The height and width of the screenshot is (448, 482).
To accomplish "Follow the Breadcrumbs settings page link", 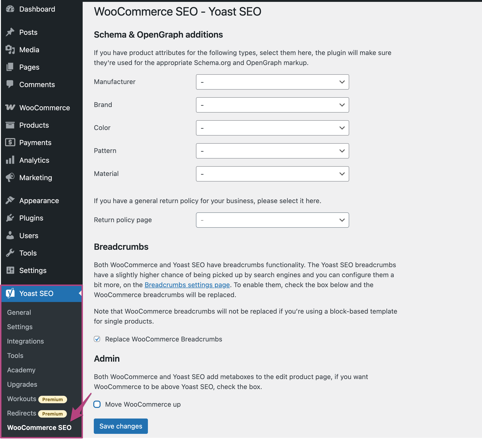I will [187, 285].
